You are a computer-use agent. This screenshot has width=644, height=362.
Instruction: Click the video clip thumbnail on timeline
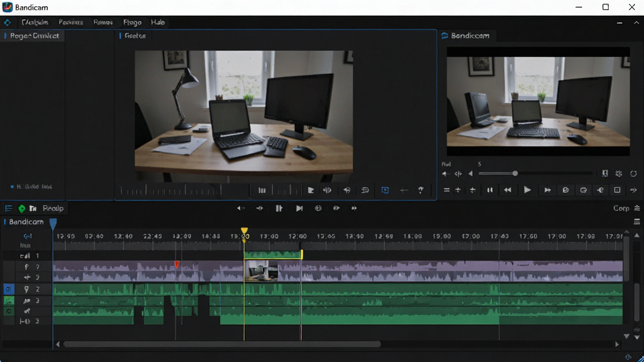(x=261, y=271)
